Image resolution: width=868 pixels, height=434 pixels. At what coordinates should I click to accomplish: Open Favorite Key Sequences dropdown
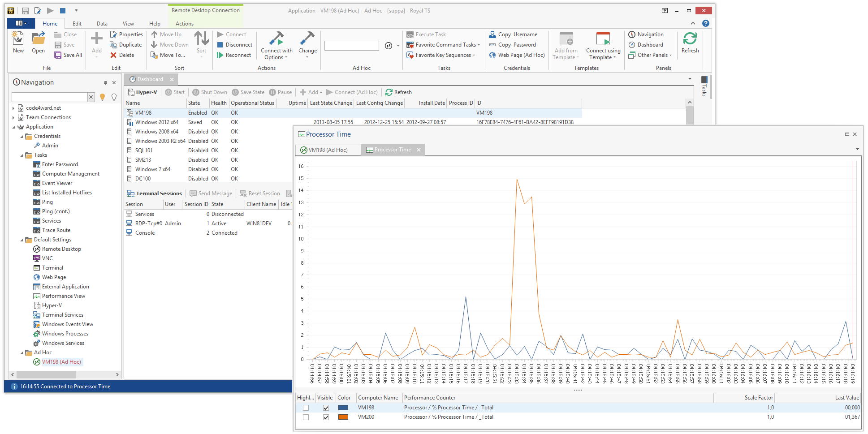coord(440,55)
